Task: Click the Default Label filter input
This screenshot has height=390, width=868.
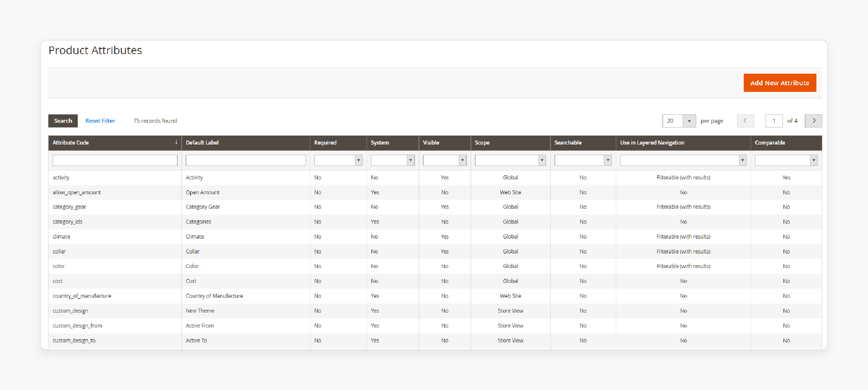Action: pyautogui.click(x=246, y=160)
